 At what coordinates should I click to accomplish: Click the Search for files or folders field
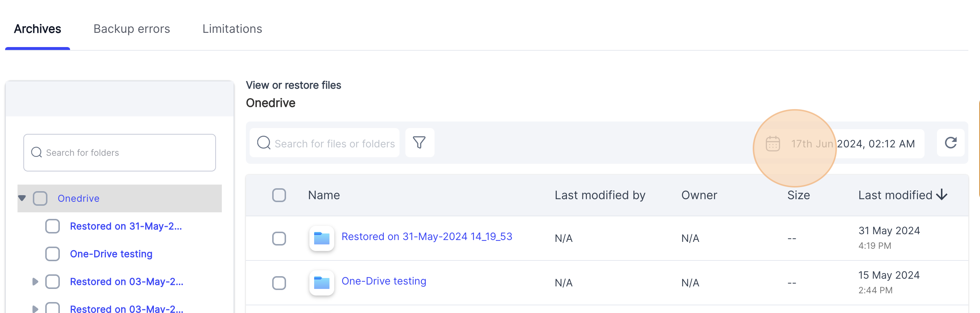[x=324, y=143]
